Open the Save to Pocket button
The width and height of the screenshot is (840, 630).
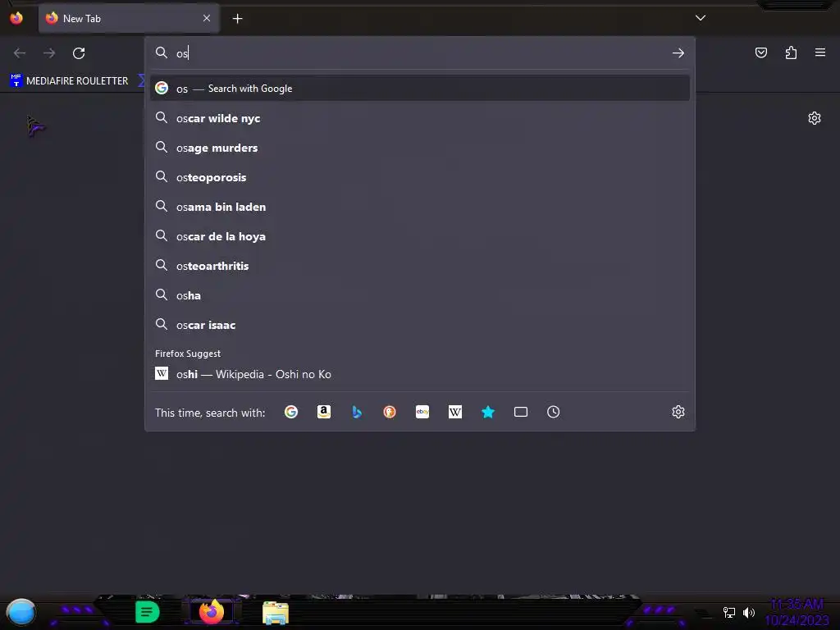coord(761,52)
